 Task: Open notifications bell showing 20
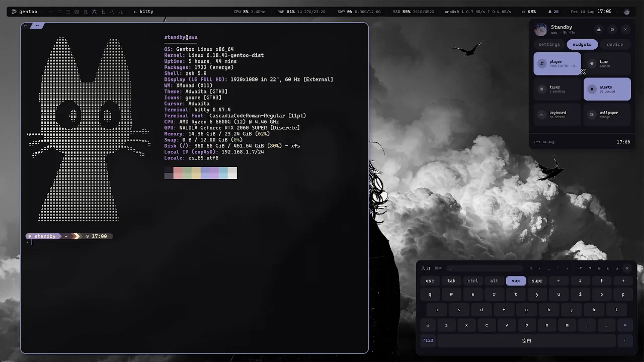click(553, 12)
